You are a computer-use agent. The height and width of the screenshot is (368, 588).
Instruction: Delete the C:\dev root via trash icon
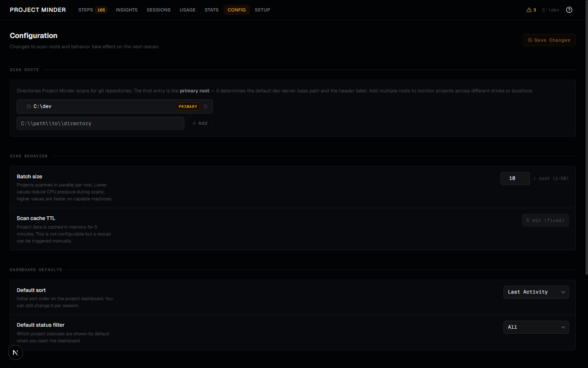pos(205,106)
